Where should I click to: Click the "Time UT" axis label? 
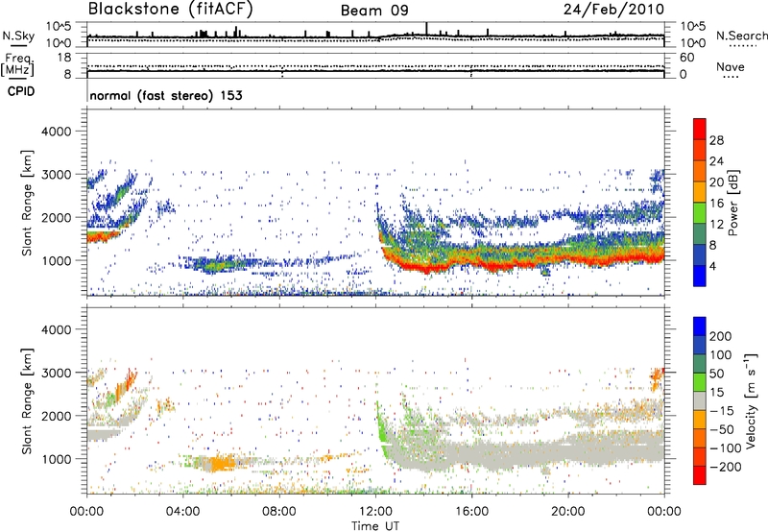click(375, 526)
